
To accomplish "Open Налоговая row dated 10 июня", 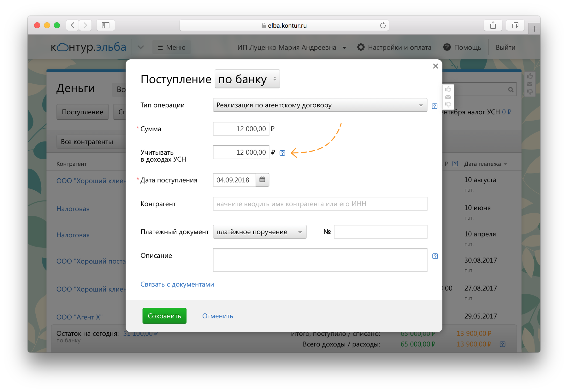I will tap(73, 209).
